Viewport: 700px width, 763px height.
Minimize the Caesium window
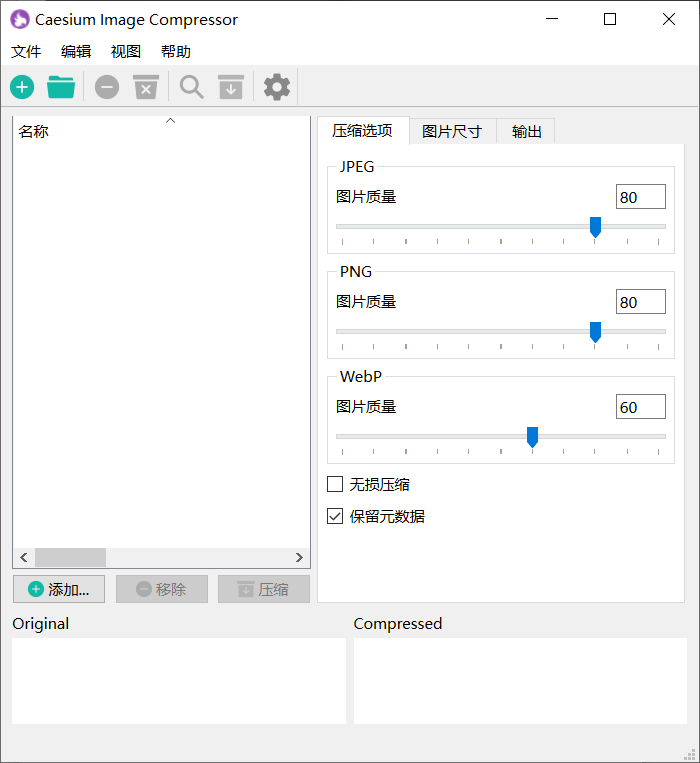tap(552, 19)
